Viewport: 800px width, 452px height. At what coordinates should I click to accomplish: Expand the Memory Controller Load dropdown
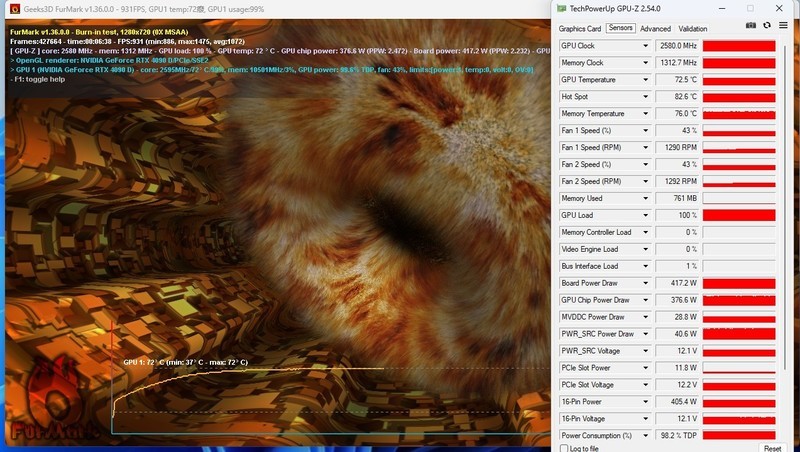(x=645, y=232)
